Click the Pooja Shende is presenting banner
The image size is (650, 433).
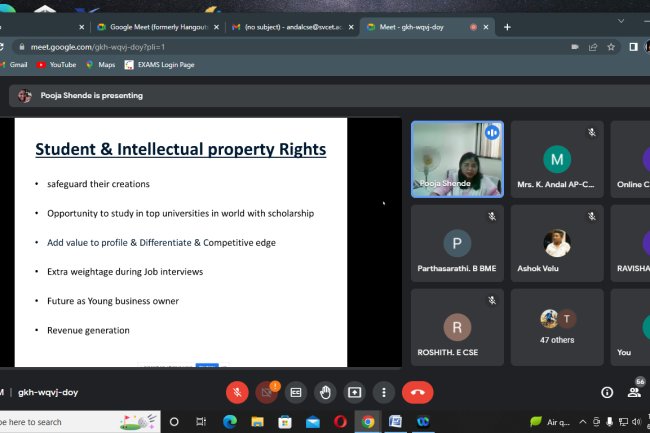[329, 96]
